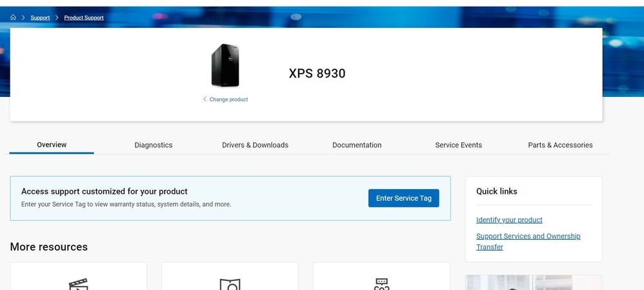Click the XPS 8930 heading text
The image size is (644, 290).
(317, 74)
